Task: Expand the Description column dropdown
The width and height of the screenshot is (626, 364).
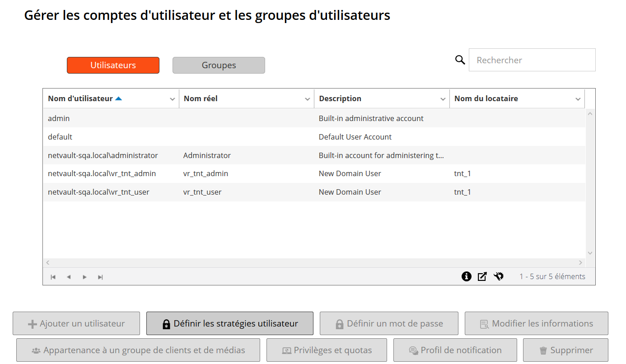Action: (x=443, y=99)
